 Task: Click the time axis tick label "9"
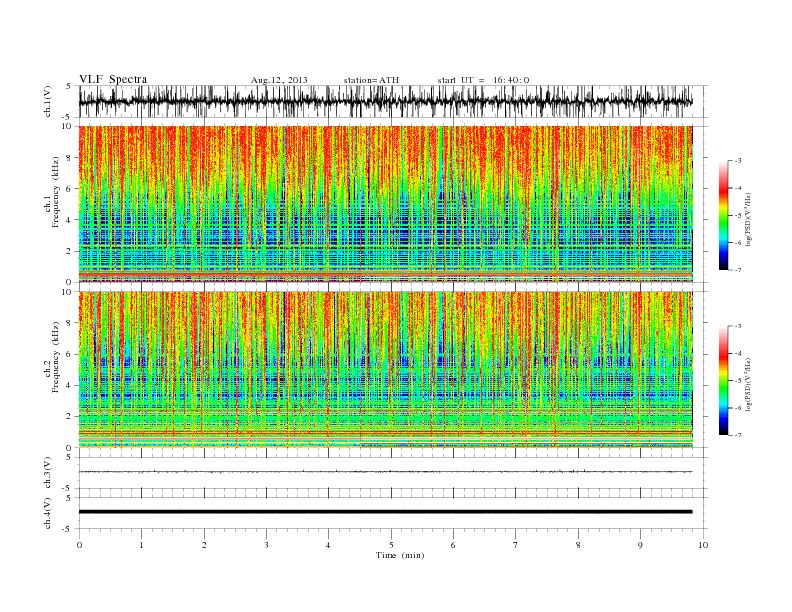(640, 545)
